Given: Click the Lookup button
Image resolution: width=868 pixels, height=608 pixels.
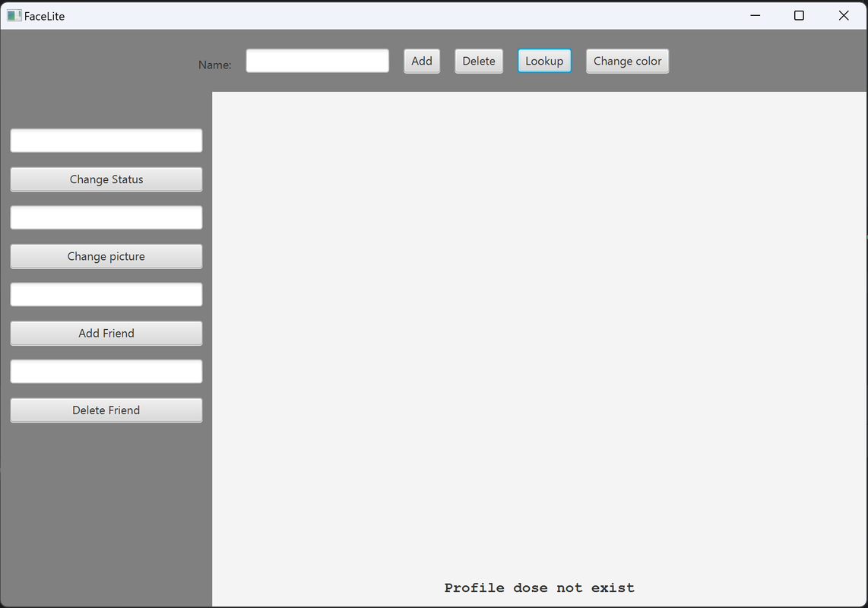Looking at the screenshot, I should (x=544, y=61).
